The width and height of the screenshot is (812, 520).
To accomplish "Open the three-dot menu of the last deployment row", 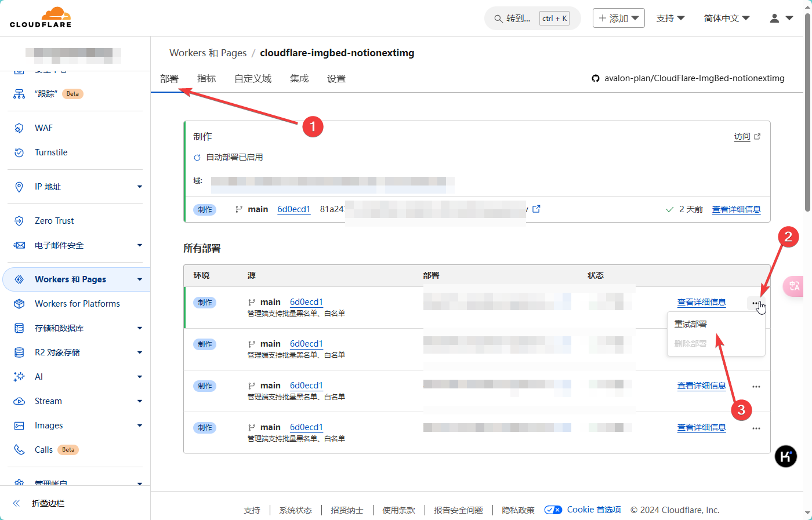I will click(x=756, y=428).
